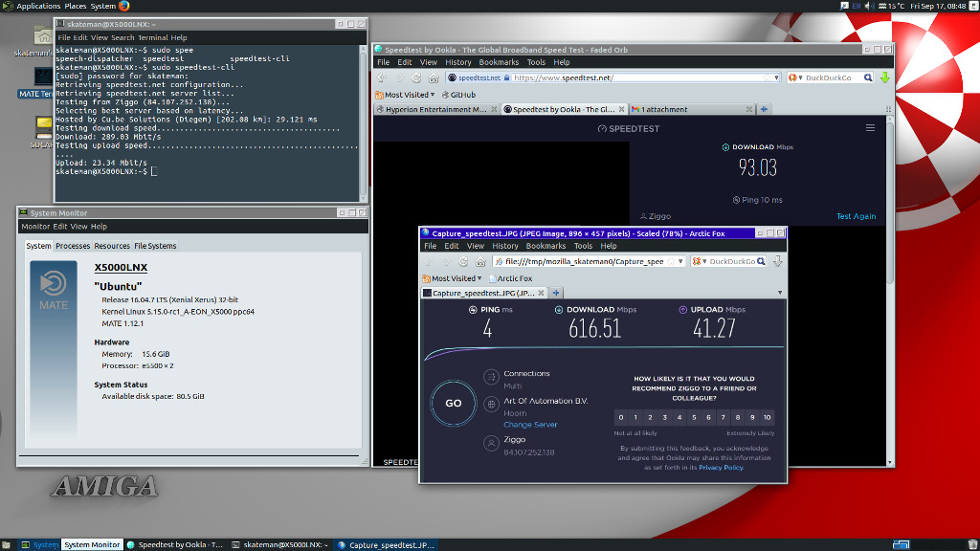Click the SPEEDTEST logo on the page
The image size is (980, 551).
pos(629,129)
